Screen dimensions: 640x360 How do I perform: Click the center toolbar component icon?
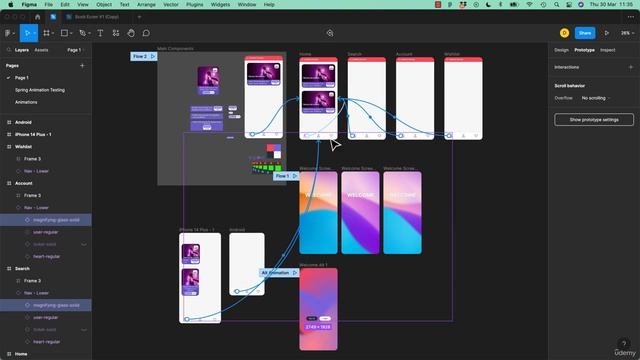click(330, 33)
